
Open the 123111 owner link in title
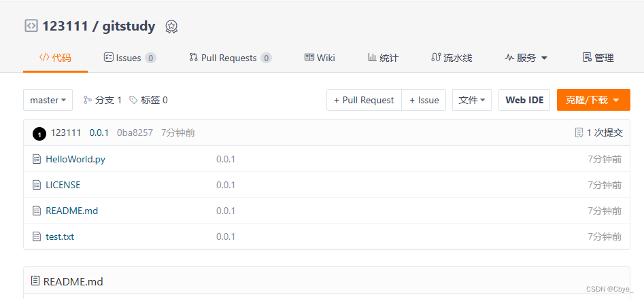click(65, 27)
